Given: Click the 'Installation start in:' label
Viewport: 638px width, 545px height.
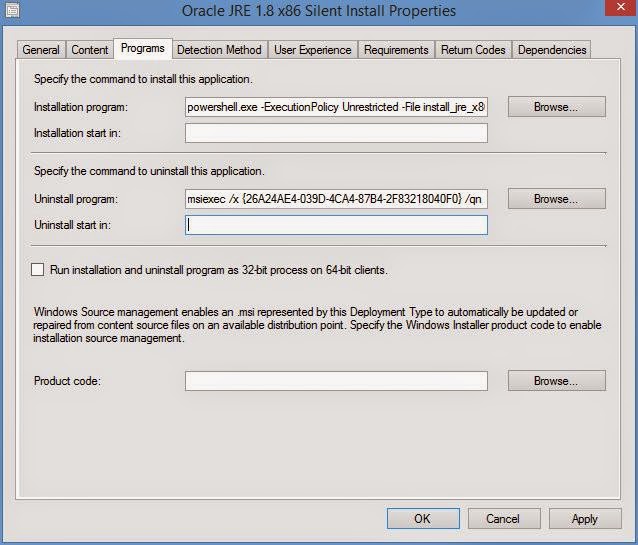Looking at the screenshot, I should point(77,133).
